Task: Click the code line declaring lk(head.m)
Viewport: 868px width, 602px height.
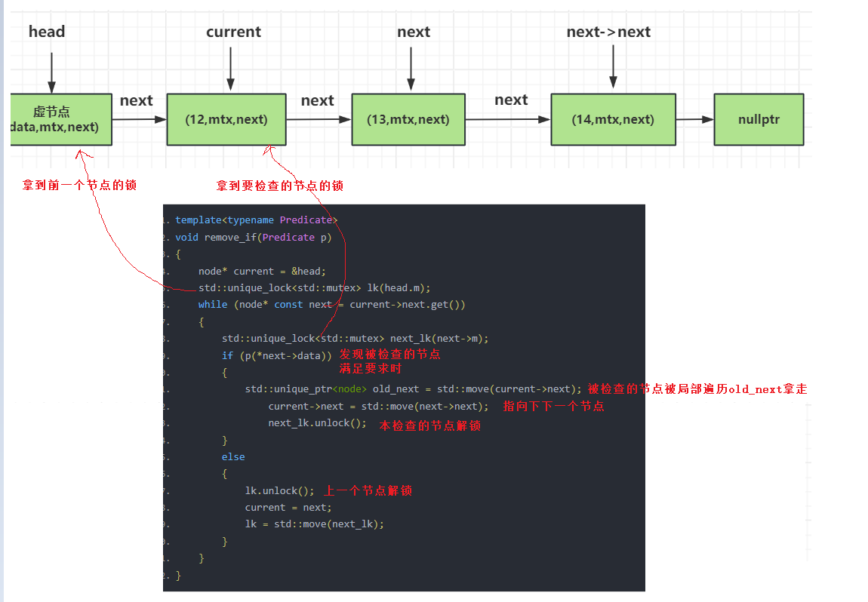Action: pyautogui.click(x=315, y=287)
